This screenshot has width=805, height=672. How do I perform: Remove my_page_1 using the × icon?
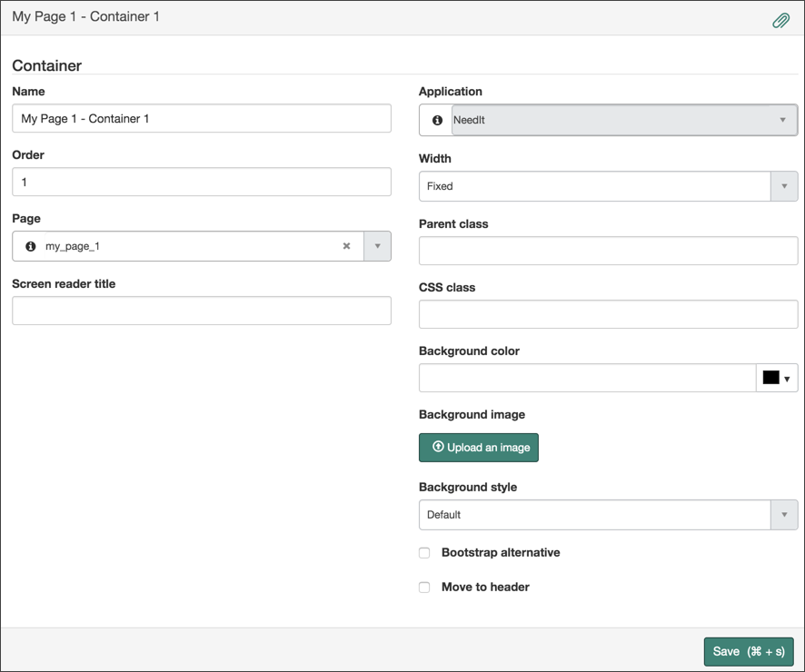[346, 246]
